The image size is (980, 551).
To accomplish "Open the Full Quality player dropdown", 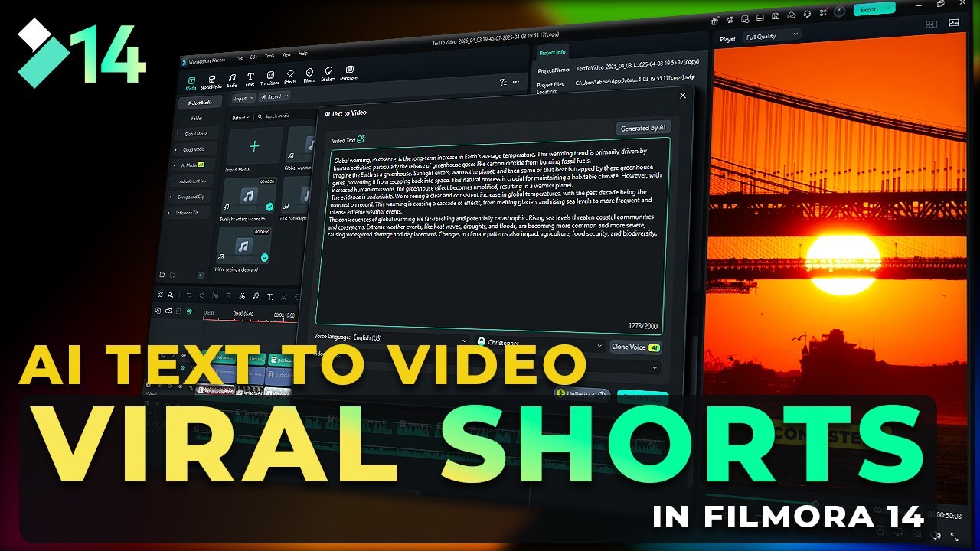I will (x=772, y=36).
